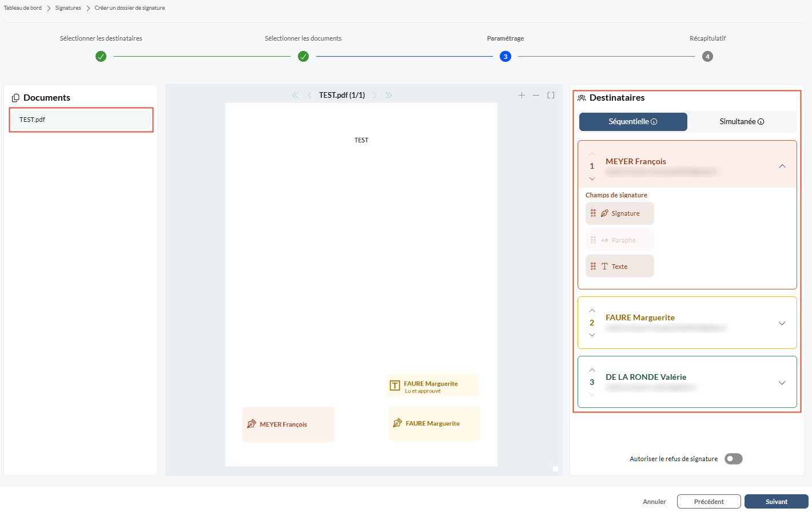Open the Signatures breadcrumb link
Screen dimensions: 812x512
68,8
